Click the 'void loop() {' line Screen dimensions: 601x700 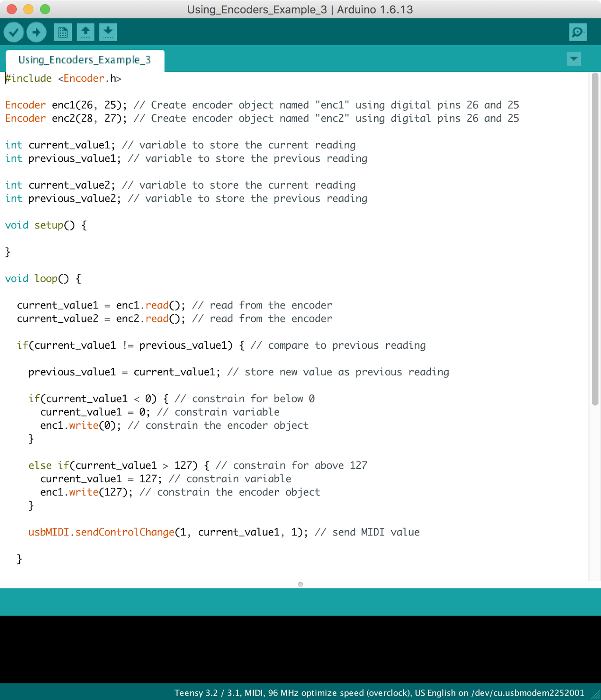tap(43, 279)
